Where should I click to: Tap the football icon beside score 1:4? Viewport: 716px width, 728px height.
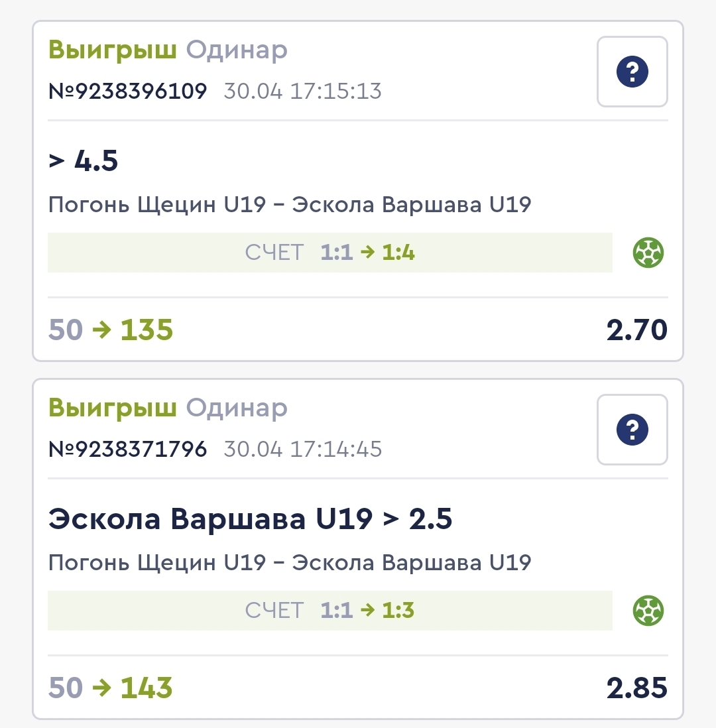point(648,253)
